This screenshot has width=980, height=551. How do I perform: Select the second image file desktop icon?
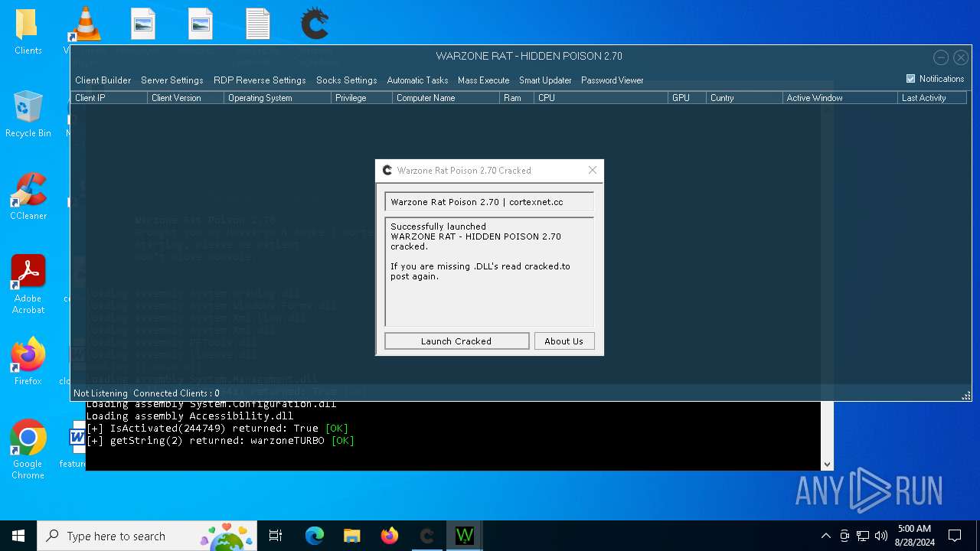pos(201,24)
